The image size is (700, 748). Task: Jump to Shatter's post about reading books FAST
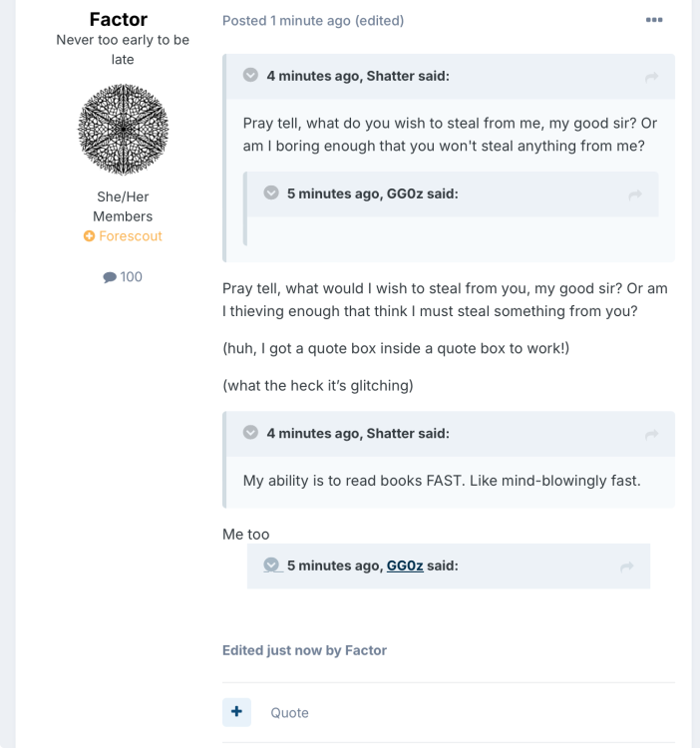click(651, 434)
